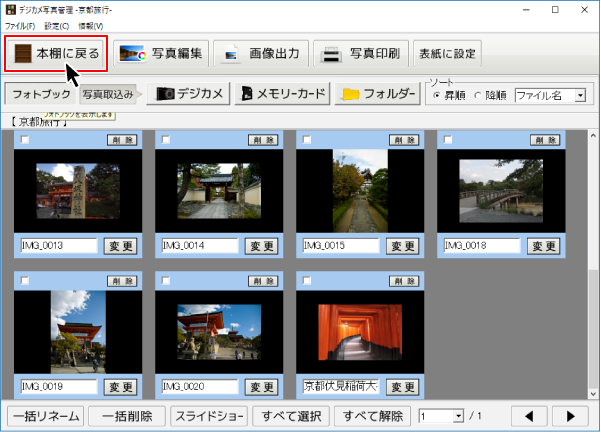The height and width of the screenshot is (432, 601).
Task: Select the IMG_0018 bridge thumbnail
Action: point(501,191)
